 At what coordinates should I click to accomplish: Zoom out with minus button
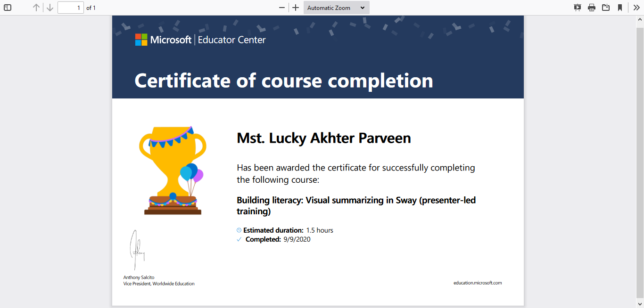(282, 8)
